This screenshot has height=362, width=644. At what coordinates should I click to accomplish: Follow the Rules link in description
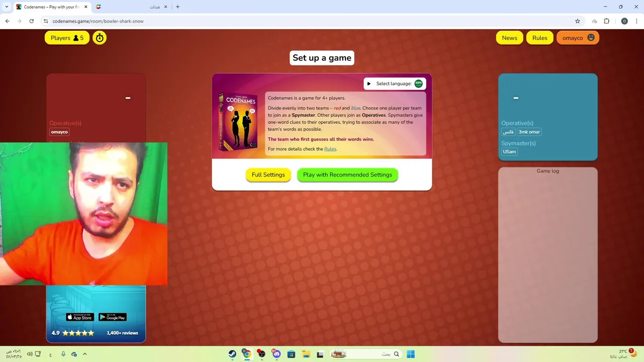[330, 149]
